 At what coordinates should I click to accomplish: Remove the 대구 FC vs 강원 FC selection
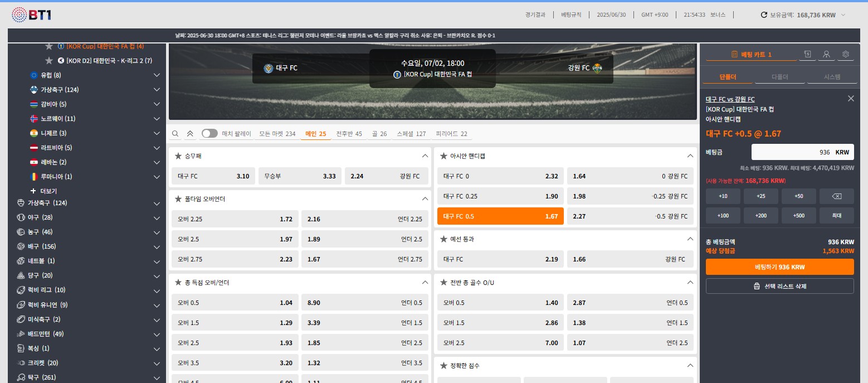click(850, 99)
